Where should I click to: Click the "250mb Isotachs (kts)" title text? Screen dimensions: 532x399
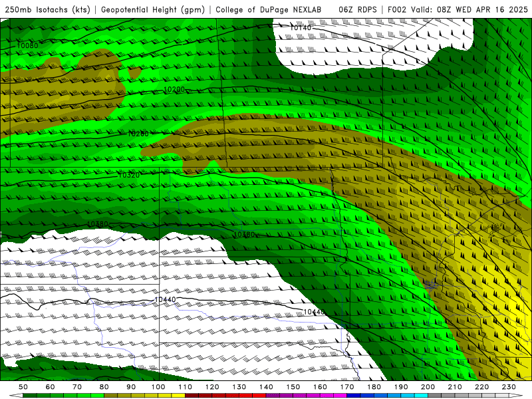(47, 10)
